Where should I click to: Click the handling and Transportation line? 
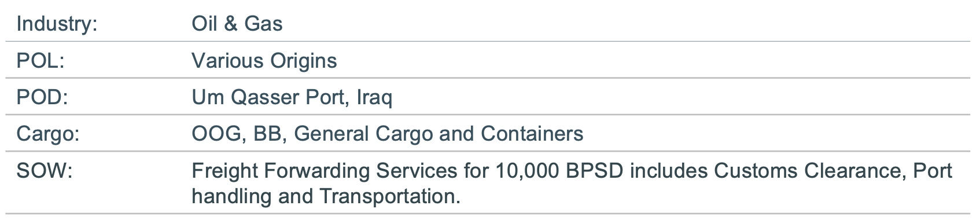pos(326,196)
